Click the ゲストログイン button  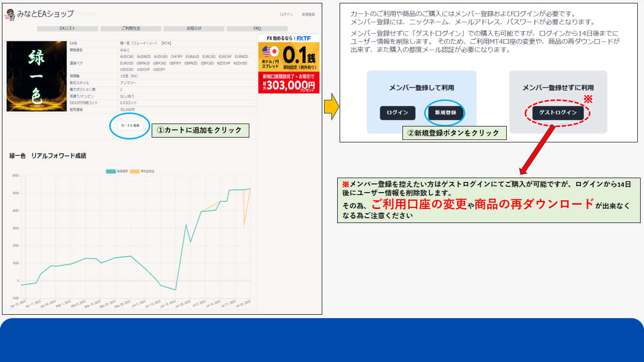558,112
